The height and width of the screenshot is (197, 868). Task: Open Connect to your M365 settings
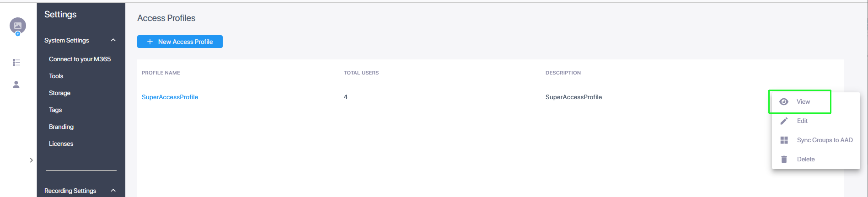(80, 59)
